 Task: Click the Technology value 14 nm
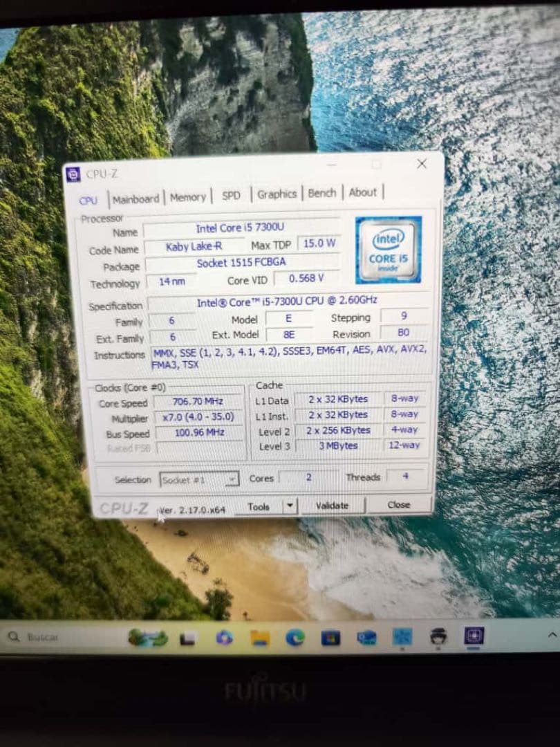[172, 282]
